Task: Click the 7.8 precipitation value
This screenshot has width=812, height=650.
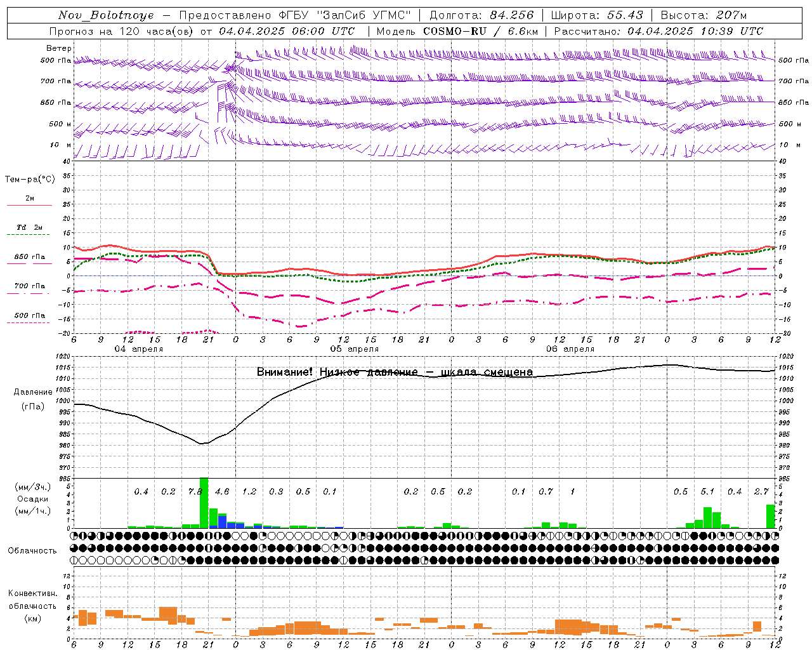Action: click(x=195, y=492)
